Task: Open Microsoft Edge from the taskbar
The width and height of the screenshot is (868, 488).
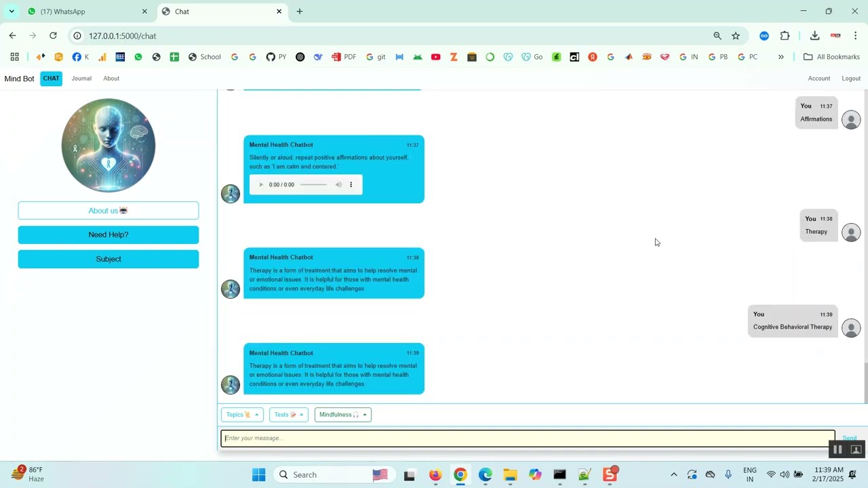Action: pyautogui.click(x=486, y=474)
